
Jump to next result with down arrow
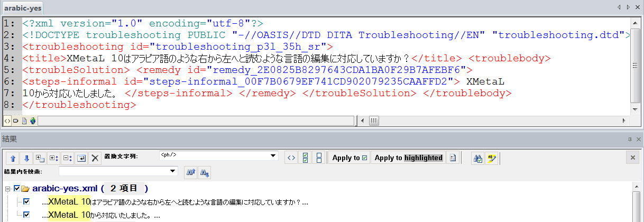pos(26,158)
